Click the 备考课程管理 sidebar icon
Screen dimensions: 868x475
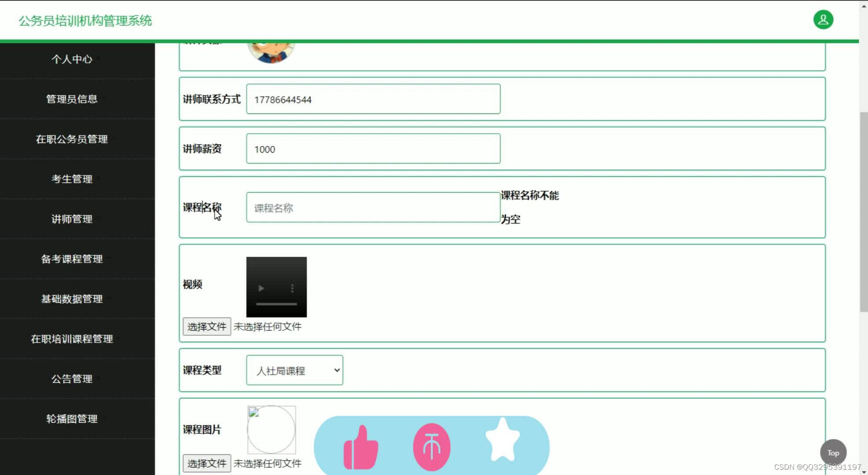coord(71,259)
